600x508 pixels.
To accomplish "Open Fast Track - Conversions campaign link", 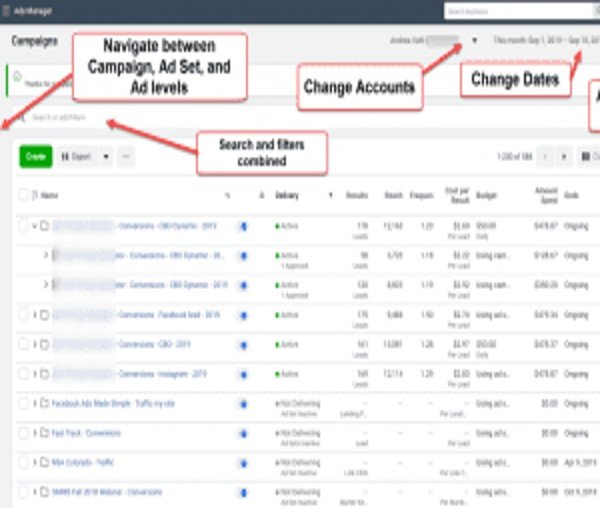I will 86,433.
